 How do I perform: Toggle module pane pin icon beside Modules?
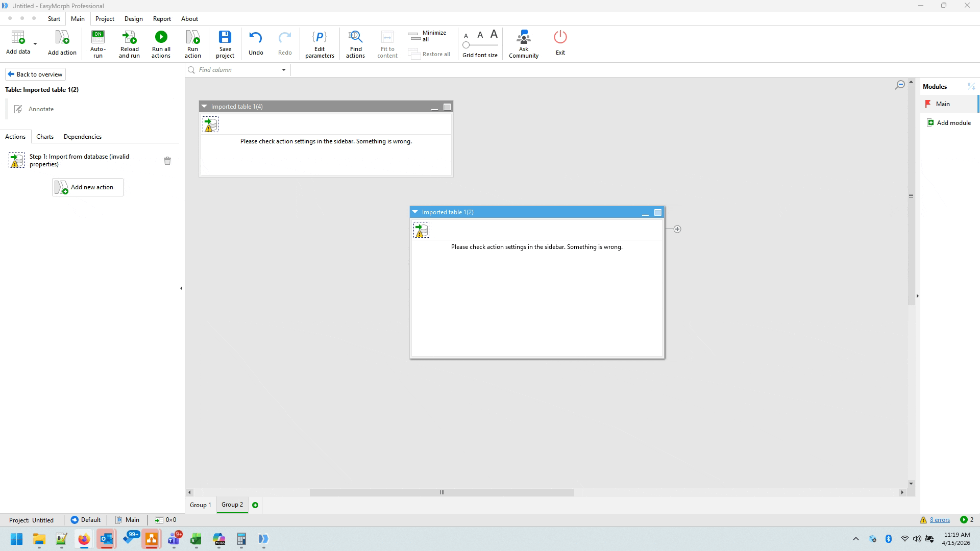pyautogui.click(x=971, y=86)
